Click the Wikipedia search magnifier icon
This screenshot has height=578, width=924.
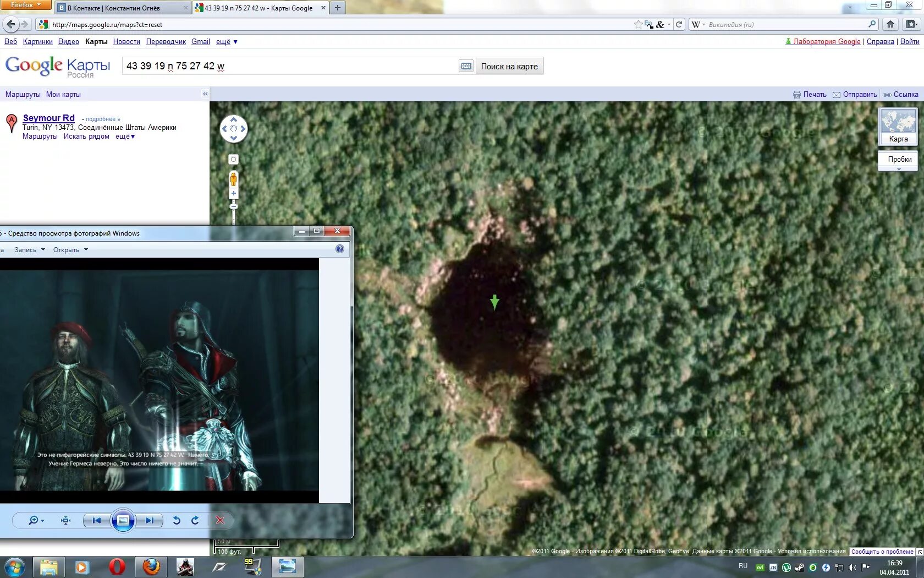pyautogui.click(x=872, y=24)
